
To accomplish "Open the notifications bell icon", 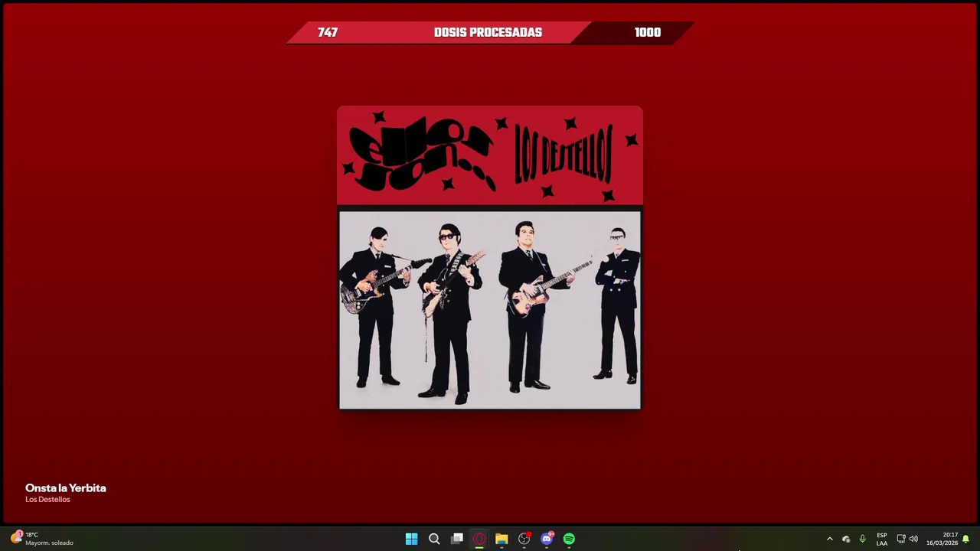I will tap(965, 539).
